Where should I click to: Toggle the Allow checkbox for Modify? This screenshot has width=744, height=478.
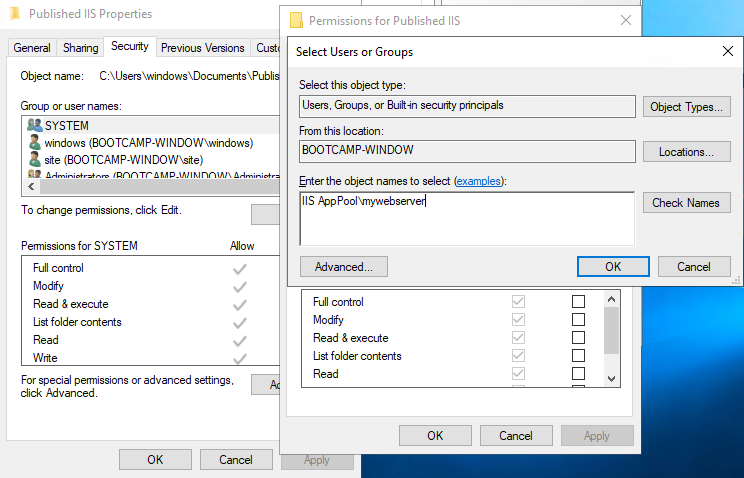518,319
